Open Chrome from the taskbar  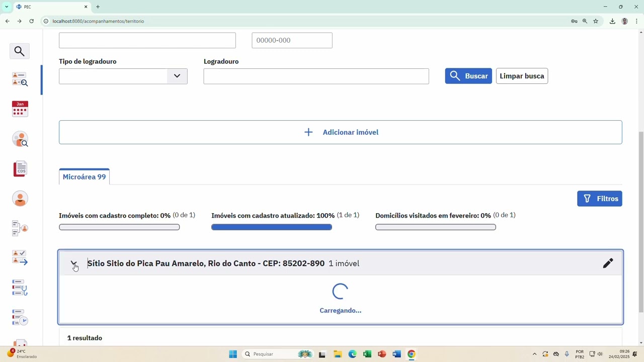[412, 354]
